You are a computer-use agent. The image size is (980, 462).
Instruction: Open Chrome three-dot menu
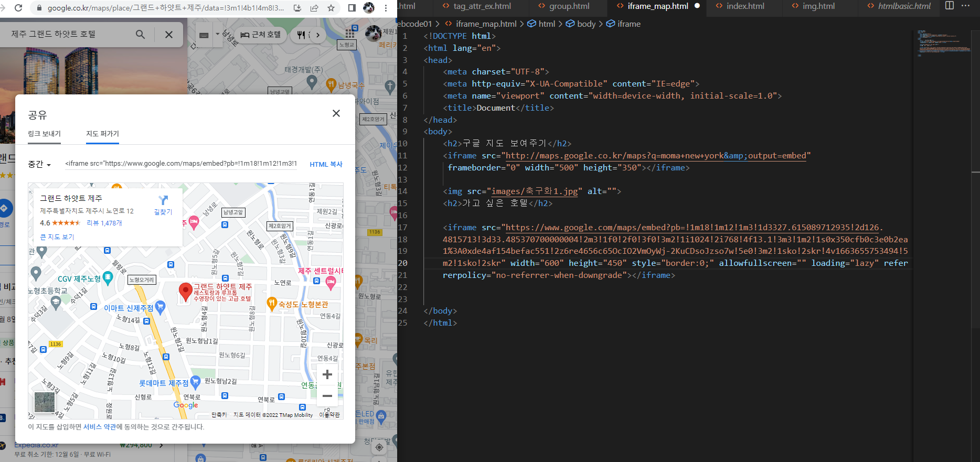pyautogui.click(x=386, y=8)
